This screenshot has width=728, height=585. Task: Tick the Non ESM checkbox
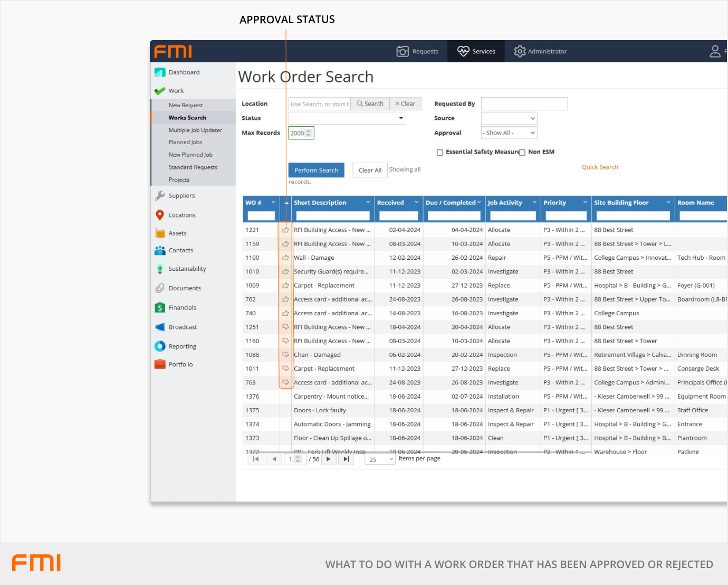[x=522, y=153]
